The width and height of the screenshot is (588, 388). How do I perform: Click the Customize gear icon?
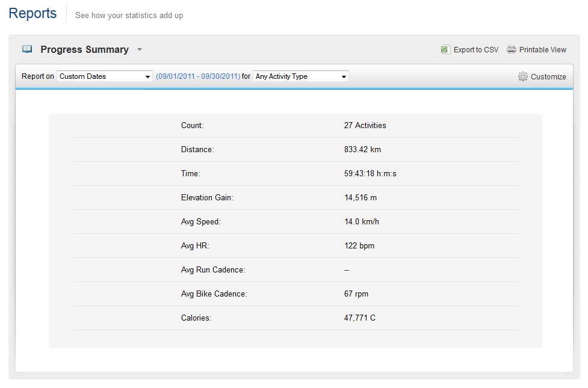click(522, 76)
